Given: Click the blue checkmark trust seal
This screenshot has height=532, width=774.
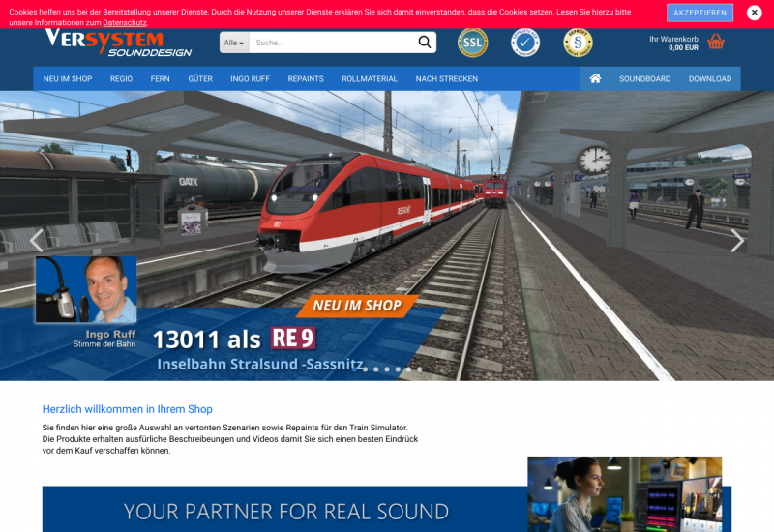Looking at the screenshot, I should point(525,43).
